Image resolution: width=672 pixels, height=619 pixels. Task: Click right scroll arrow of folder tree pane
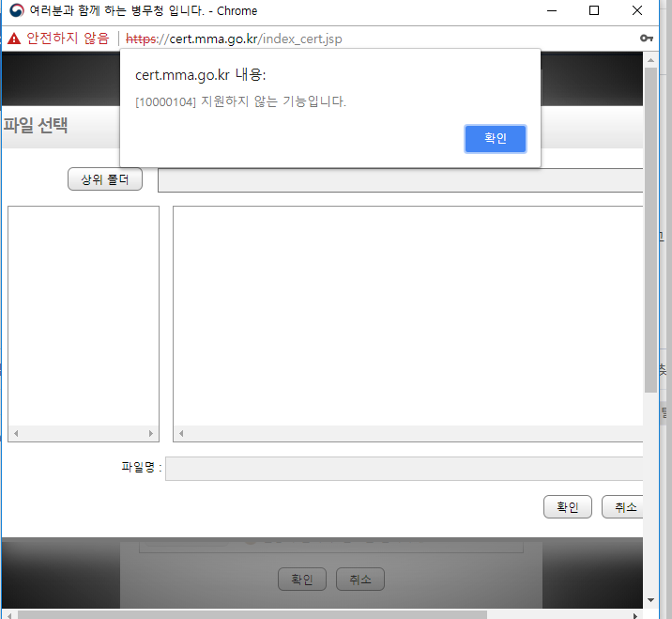point(151,434)
